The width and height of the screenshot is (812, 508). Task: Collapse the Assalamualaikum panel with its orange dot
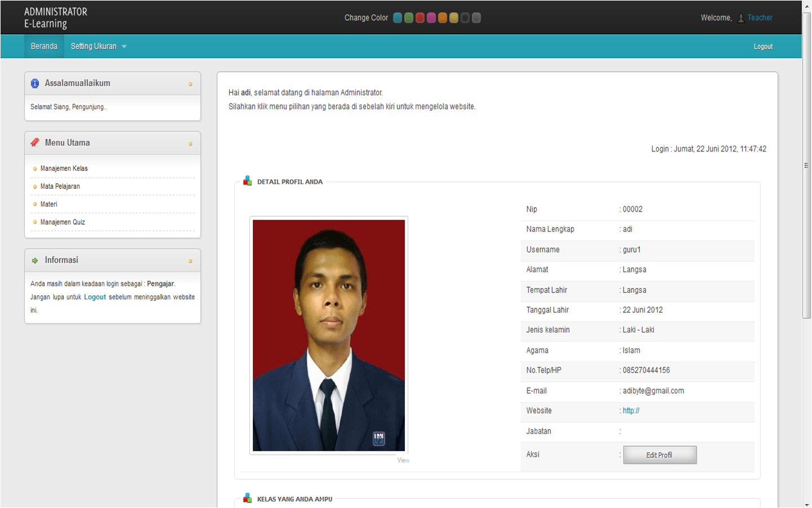(190, 84)
